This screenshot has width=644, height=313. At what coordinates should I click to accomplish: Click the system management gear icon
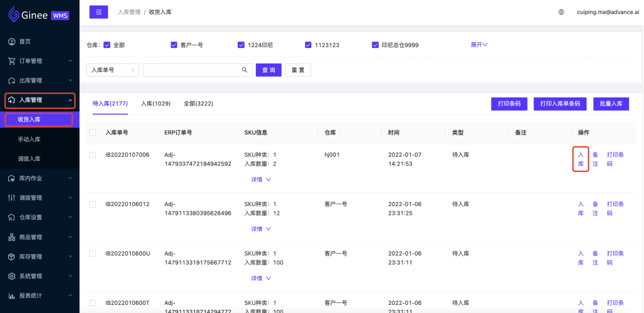[x=11, y=276]
